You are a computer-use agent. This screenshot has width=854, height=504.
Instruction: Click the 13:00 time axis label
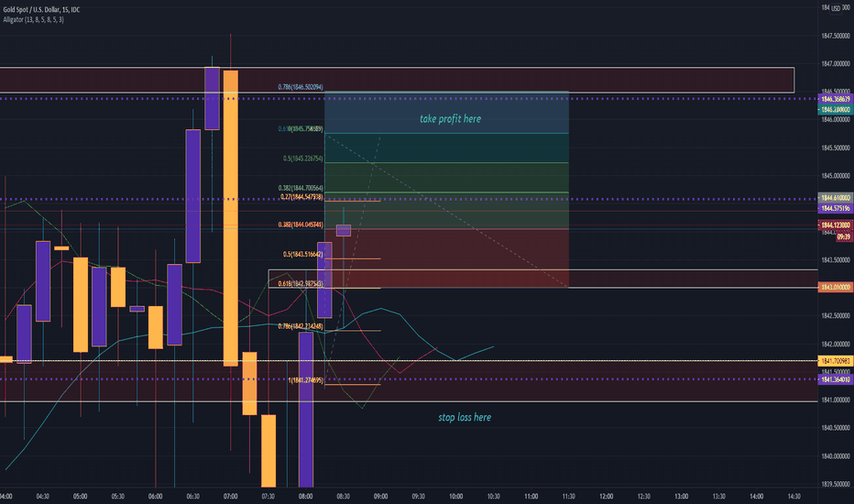(x=682, y=497)
